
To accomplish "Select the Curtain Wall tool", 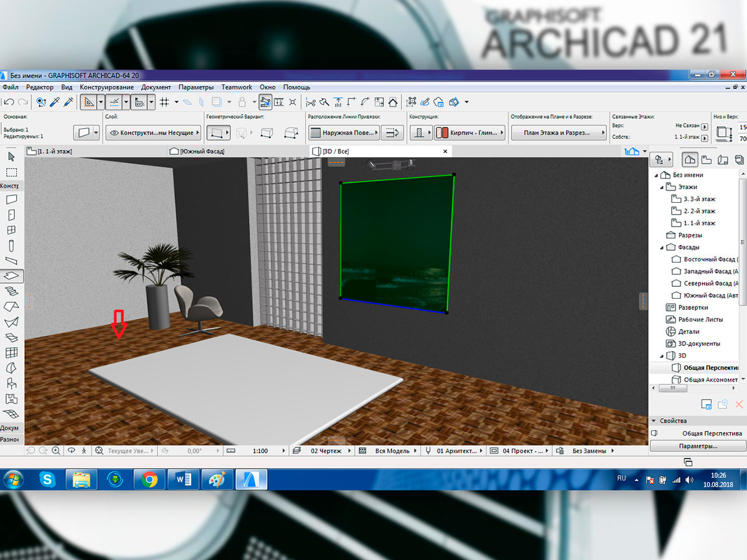I will (11, 353).
